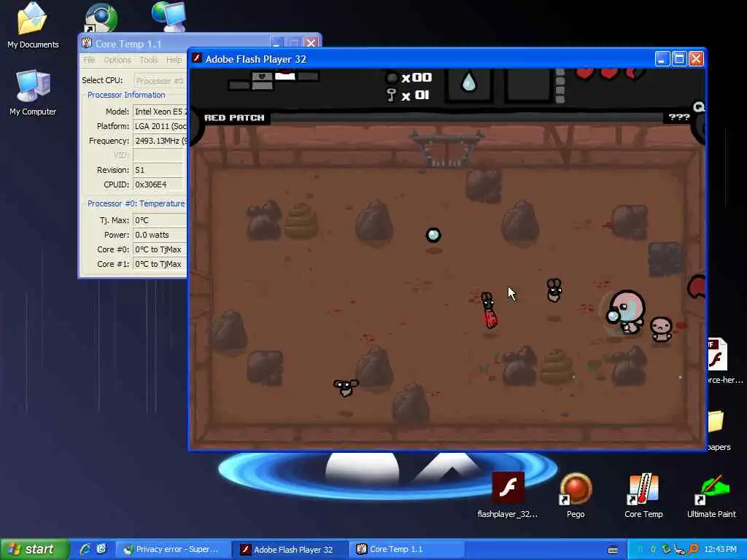Click the fly enemy near the cursor
The height and width of the screenshot is (560, 747).
[554, 290]
